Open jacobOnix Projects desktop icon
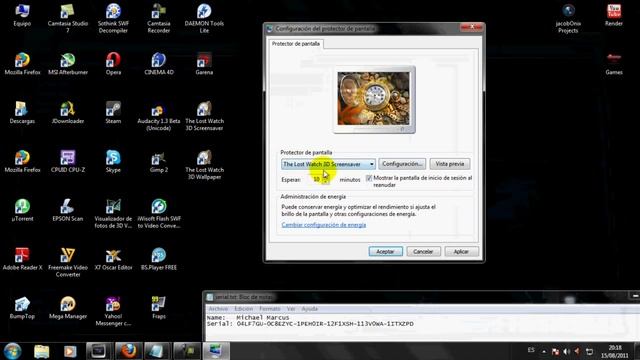640x360 pixels. click(x=568, y=18)
